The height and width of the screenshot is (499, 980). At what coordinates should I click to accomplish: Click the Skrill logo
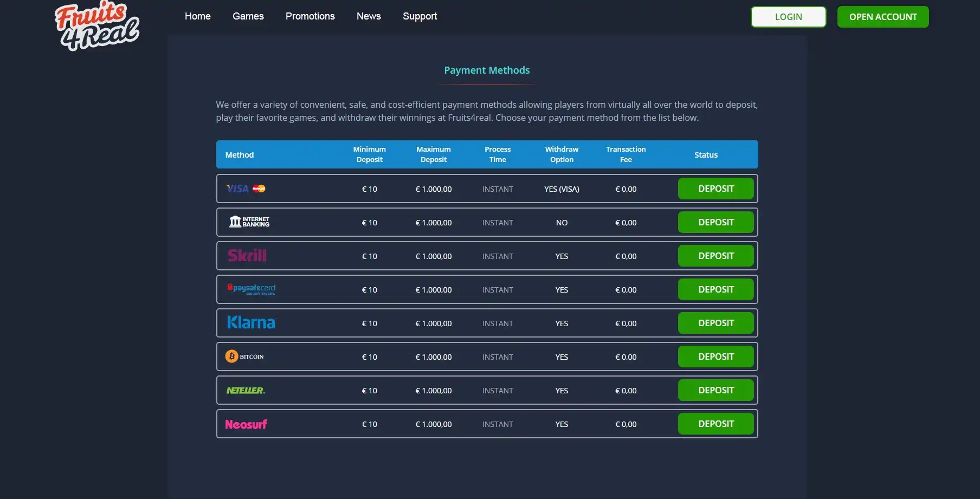pyautogui.click(x=247, y=256)
